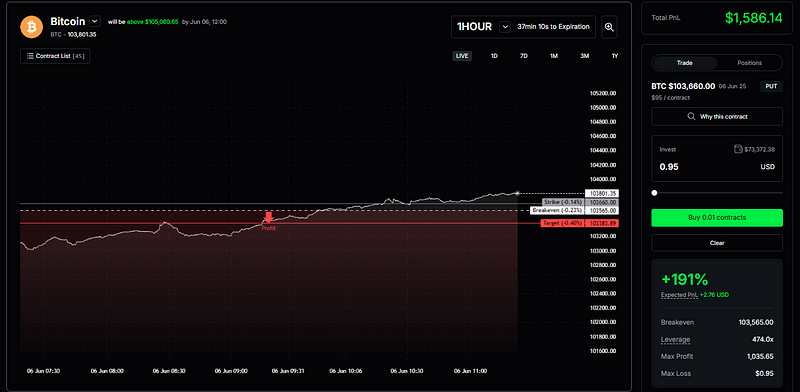
Task: Click Buy 0.01 contracts button
Action: coord(717,217)
